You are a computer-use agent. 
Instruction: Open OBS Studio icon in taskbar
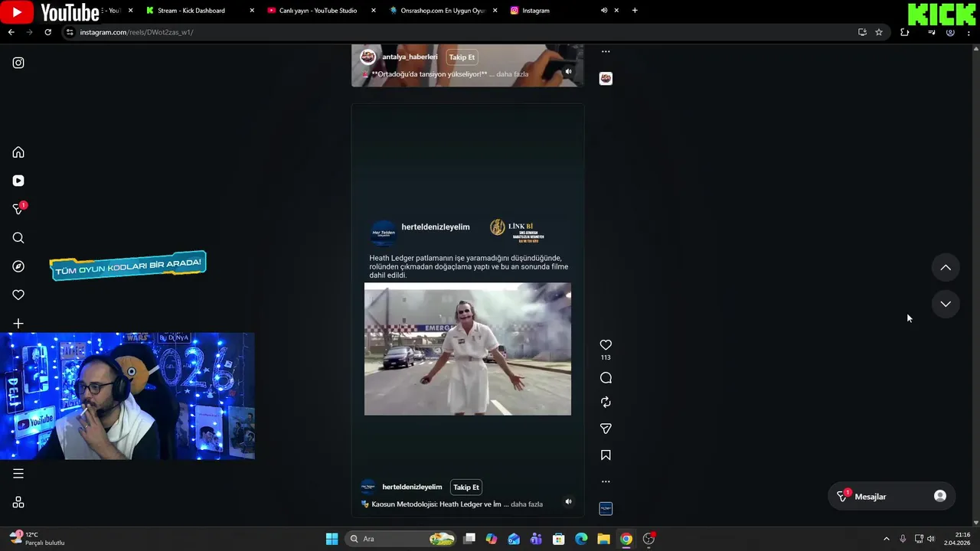[x=648, y=539]
